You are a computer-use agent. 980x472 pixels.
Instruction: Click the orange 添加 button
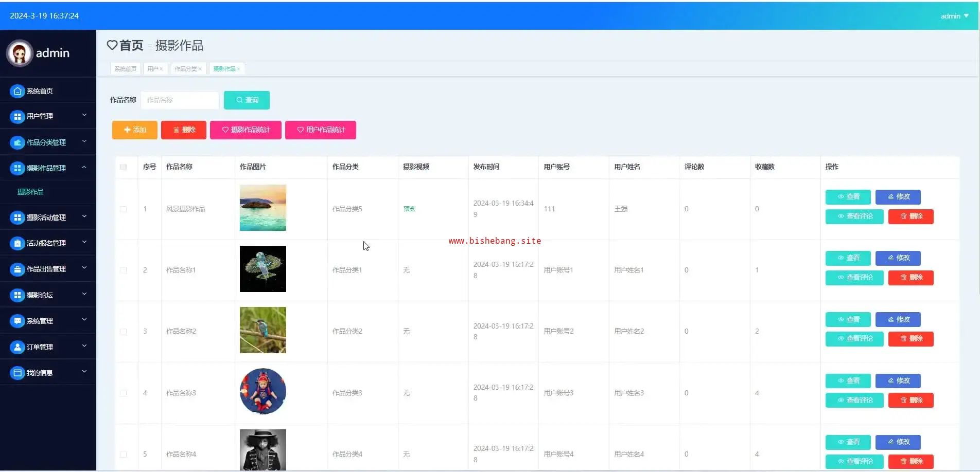click(x=135, y=130)
